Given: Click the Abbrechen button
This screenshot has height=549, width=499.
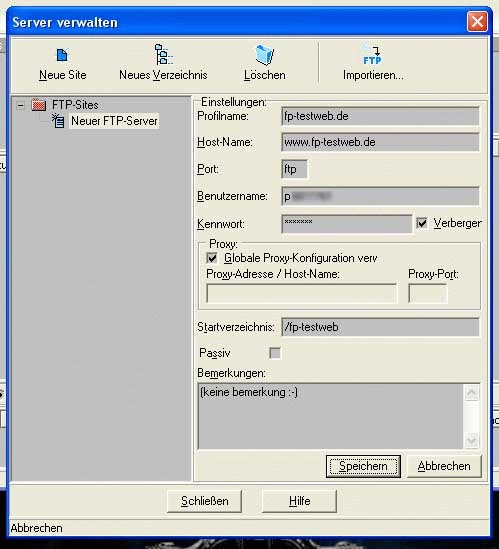Looking at the screenshot, I should coord(444,466).
